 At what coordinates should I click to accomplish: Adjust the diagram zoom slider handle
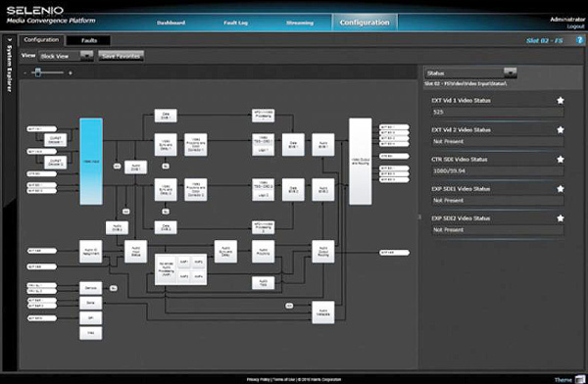pos(38,72)
